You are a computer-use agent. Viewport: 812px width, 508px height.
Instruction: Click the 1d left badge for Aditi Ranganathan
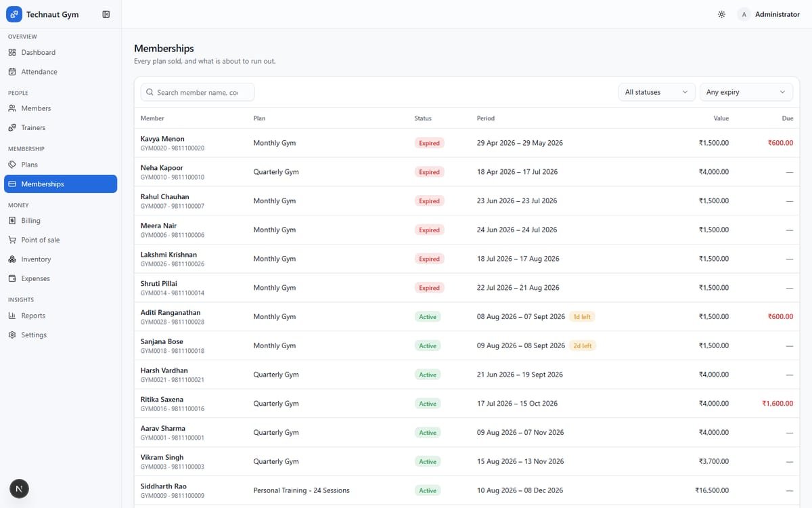click(582, 317)
